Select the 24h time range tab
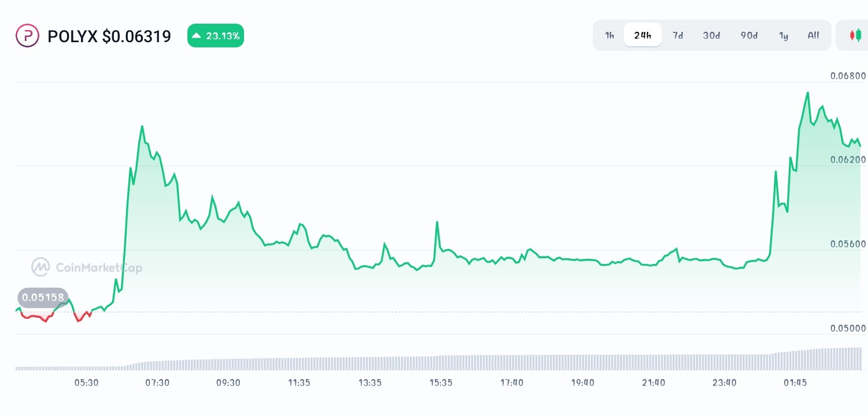The height and width of the screenshot is (416, 868). [x=642, y=35]
